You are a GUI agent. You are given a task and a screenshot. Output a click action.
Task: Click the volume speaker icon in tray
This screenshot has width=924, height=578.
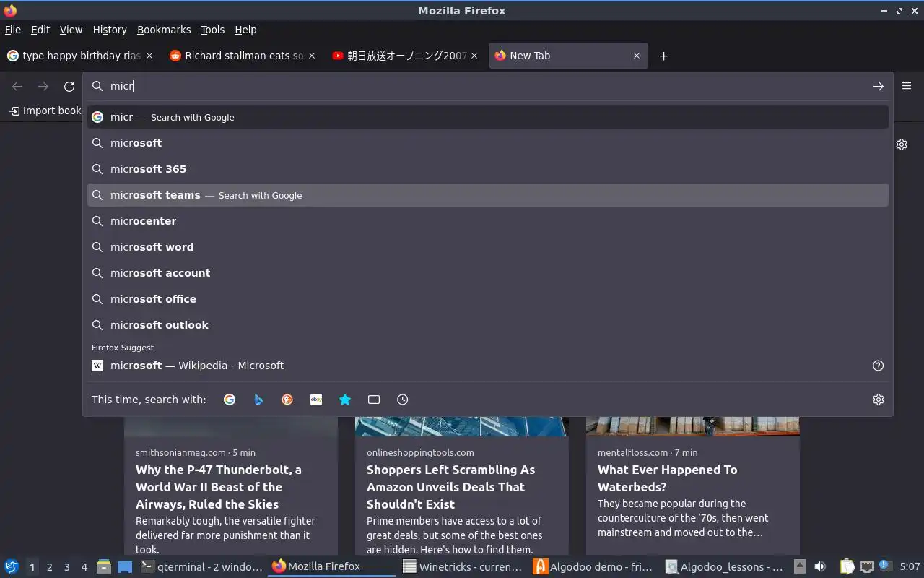(x=820, y=566)
